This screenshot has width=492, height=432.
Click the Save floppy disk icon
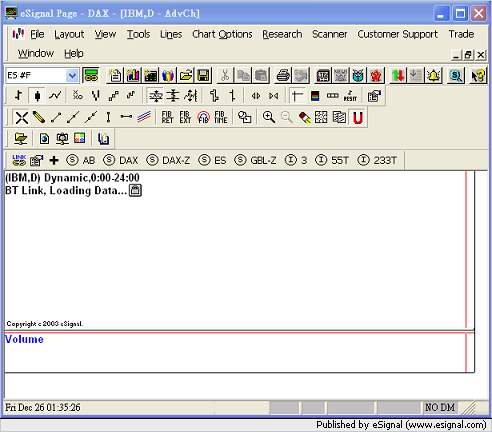tap(203, 76)
